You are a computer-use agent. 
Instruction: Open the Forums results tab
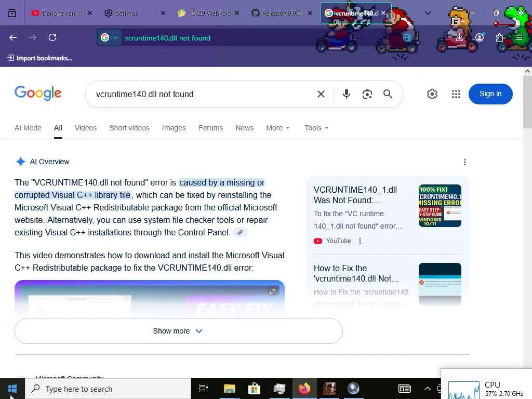[x=211, y=128]
